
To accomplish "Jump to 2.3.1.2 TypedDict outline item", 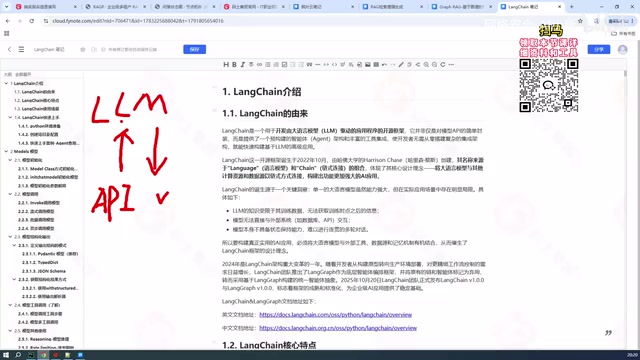I will tap(40, 262).
